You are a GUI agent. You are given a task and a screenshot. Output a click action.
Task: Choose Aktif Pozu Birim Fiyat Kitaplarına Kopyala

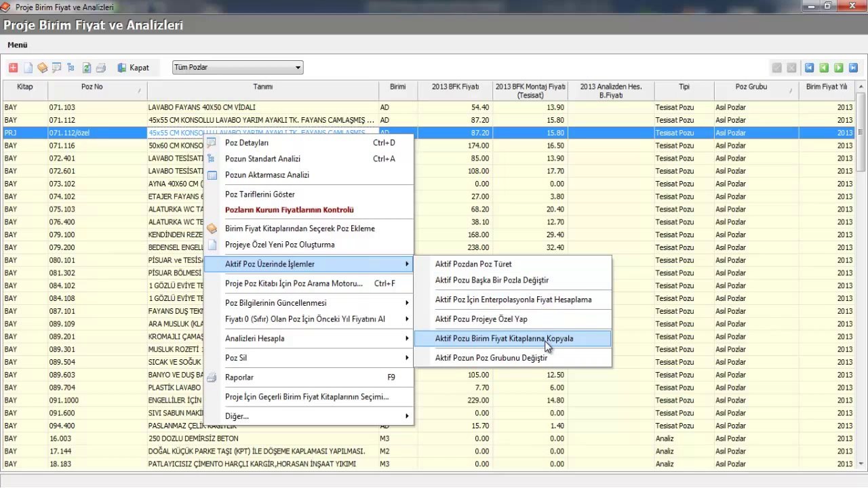point(513,338)
